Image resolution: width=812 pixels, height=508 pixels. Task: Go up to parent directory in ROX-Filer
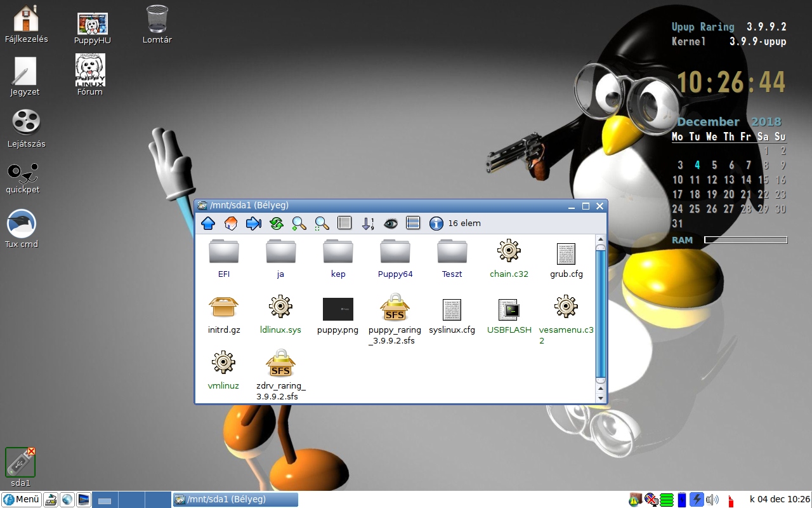tap(208, 224)
